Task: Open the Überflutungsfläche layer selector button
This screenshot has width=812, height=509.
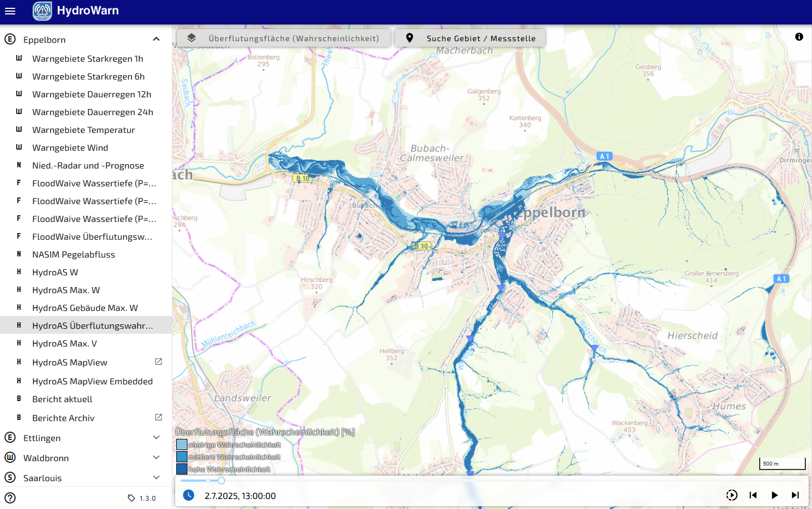Action: point(284,38)
